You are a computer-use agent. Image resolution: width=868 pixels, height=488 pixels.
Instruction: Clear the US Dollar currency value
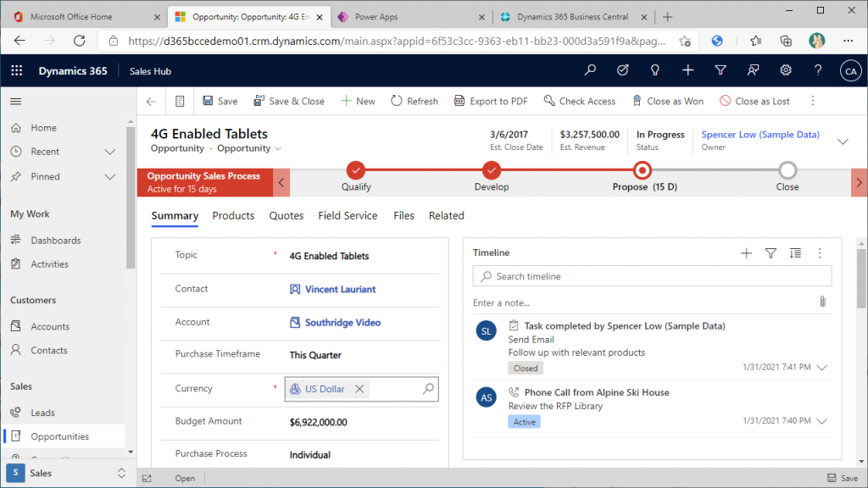[x=359, y=389]
